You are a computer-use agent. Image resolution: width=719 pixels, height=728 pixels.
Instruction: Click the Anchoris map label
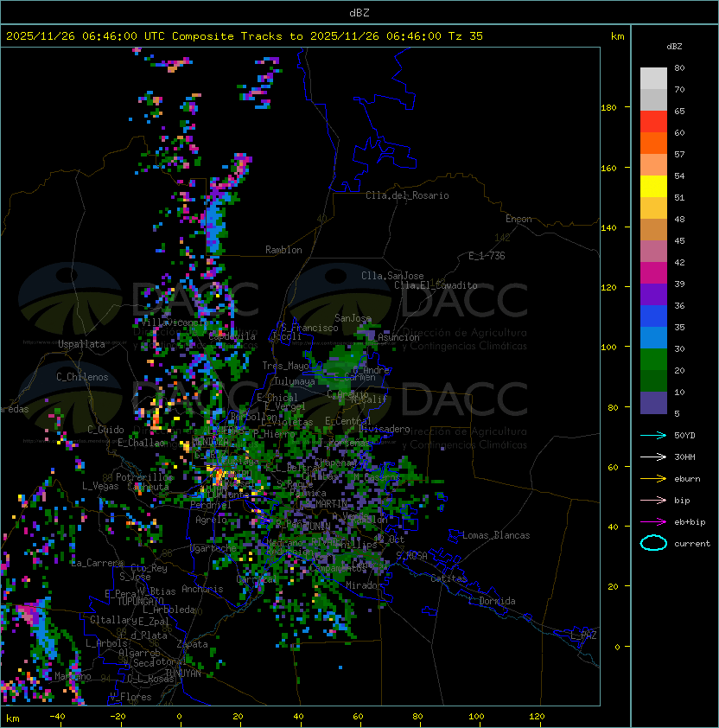coord(202,589)
